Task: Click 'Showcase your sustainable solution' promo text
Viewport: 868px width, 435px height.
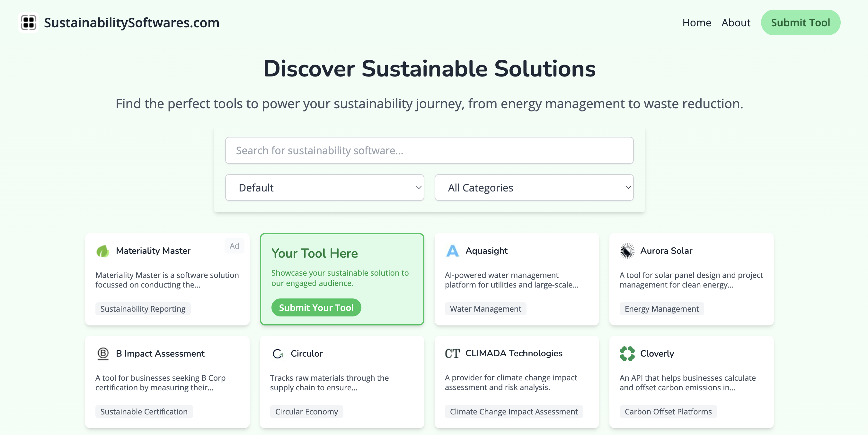Action: click(340, 278)
